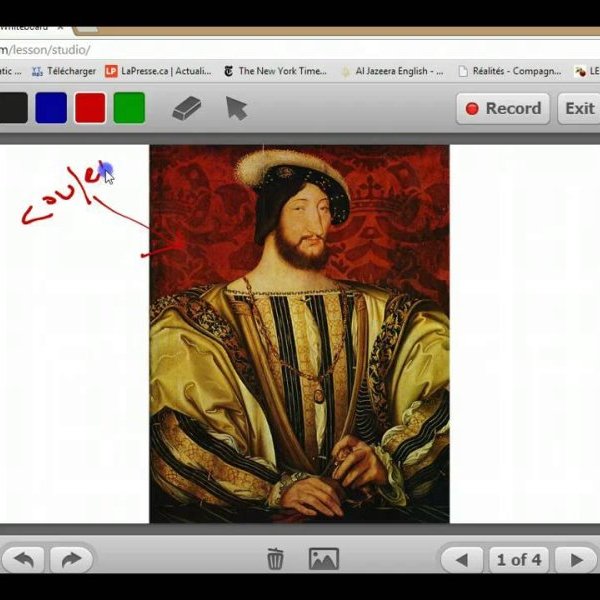Click the Réalités page document icon

[x=463, y=71]
